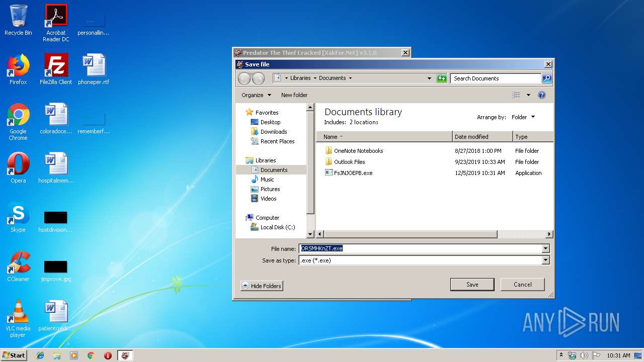Click the volume speaker tray icon
The width and height of the screenshot is (644, 362).
tap(584, 355)
